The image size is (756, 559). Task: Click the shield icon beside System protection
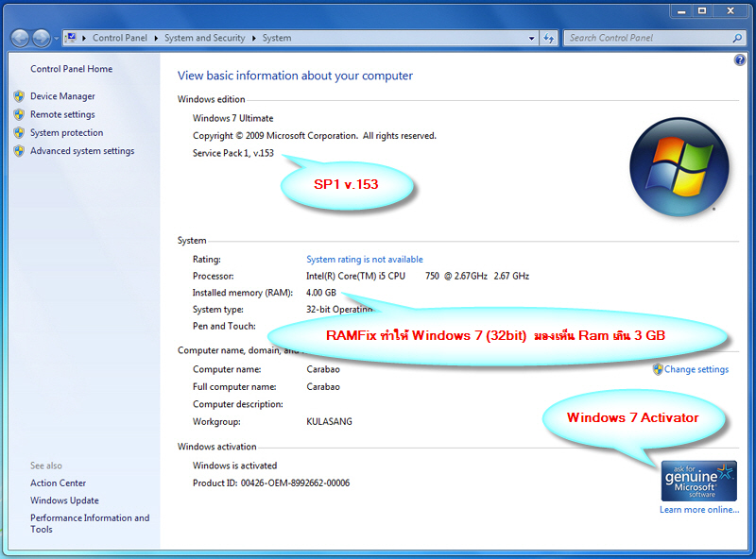pyautogui.click(x=19, y=133)
